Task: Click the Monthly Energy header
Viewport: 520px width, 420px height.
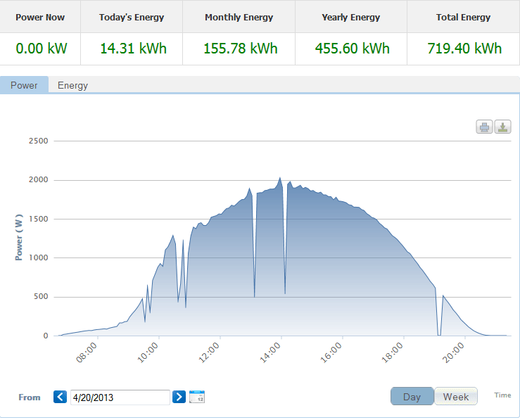Action: 239,18
